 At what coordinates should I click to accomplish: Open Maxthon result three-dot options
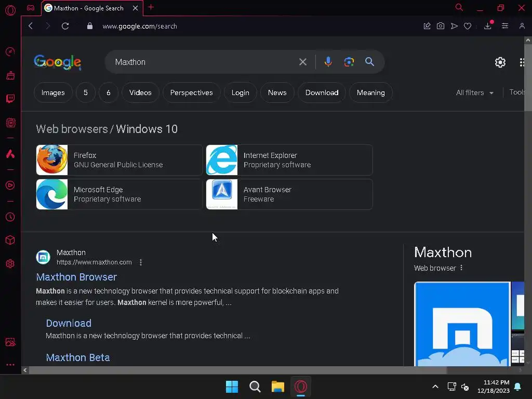(140, 262)
